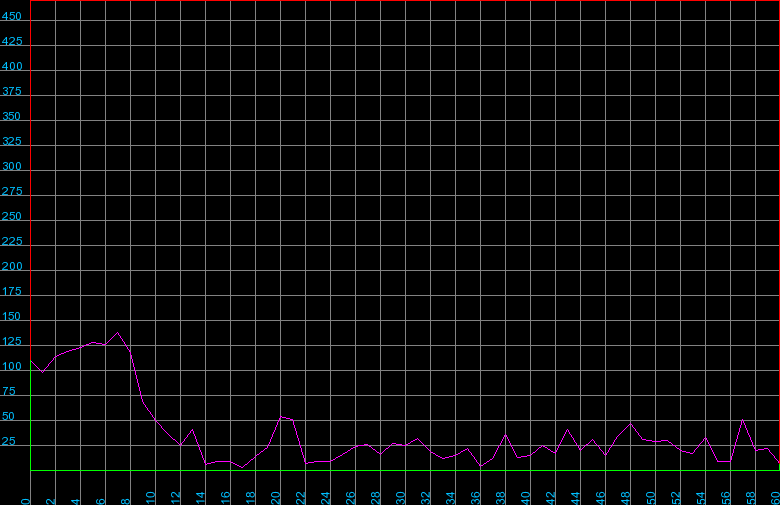Screen dimensions: 780x505
Task: Select the 18 label on the horizontal axis
Action: coord(251,498)
